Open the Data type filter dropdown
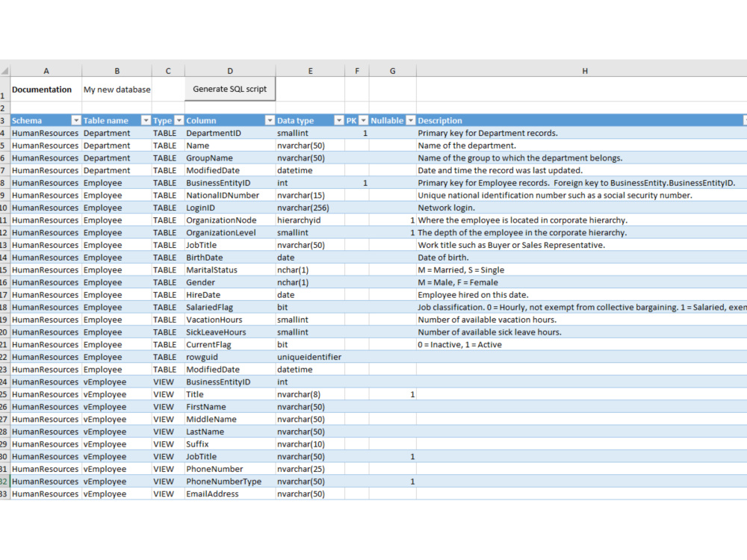747x560 pixels. point(338,120)
